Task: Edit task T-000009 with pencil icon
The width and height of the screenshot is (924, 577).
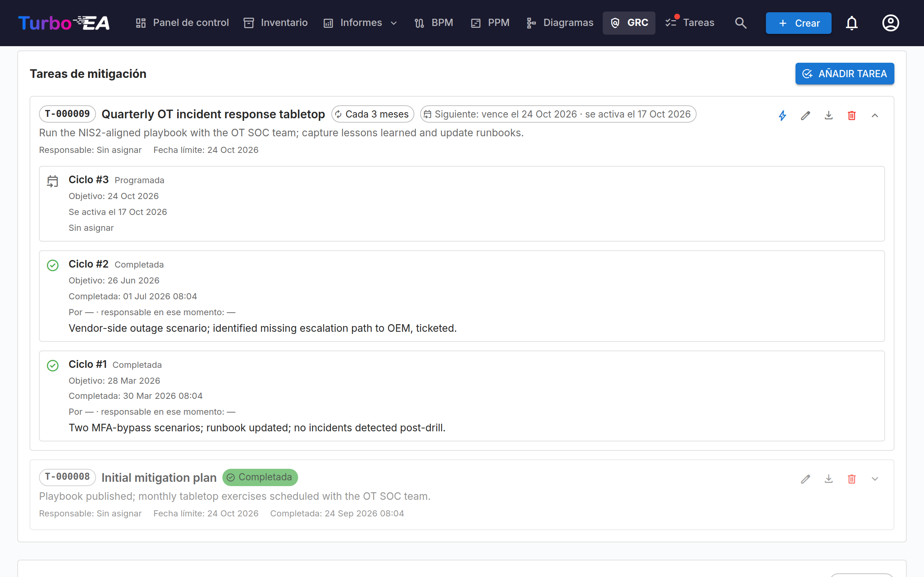Action: coord(806,115)
